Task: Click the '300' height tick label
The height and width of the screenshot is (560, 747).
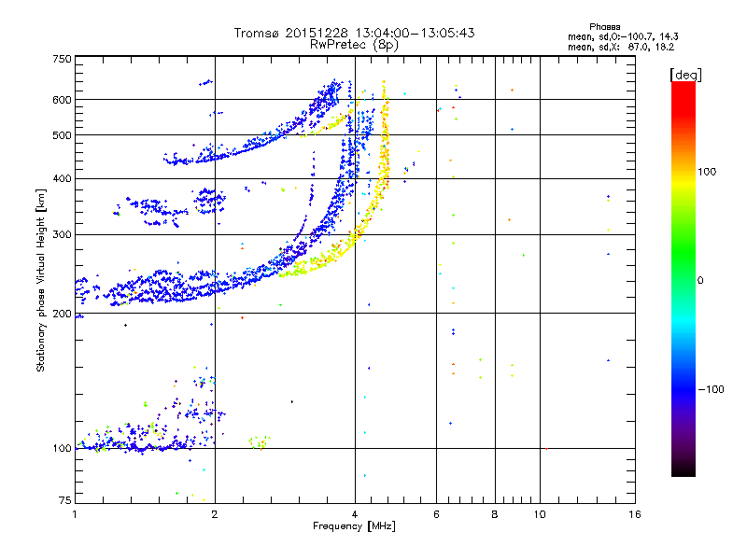Action: point(62,234)
